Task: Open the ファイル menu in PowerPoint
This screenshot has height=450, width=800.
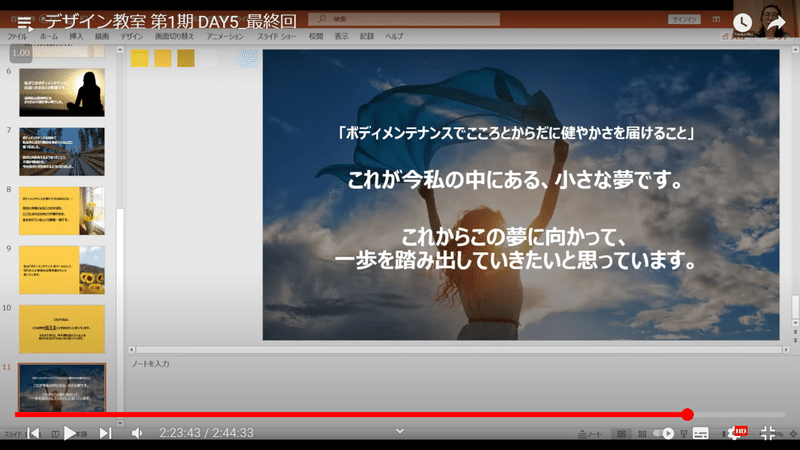Action: point(17,37)
